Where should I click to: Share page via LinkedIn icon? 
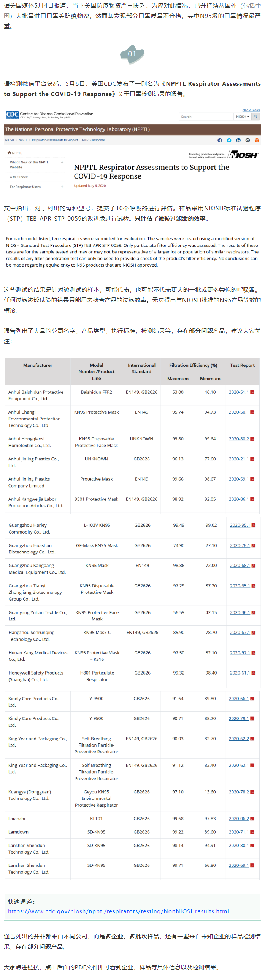pyautogui.click(x=238, y=140)
